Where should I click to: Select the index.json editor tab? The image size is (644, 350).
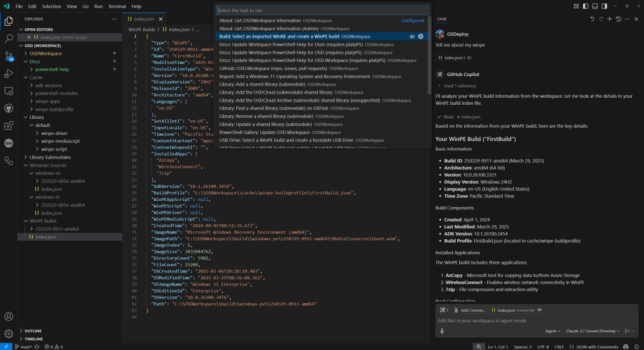(x=145, y=19)
